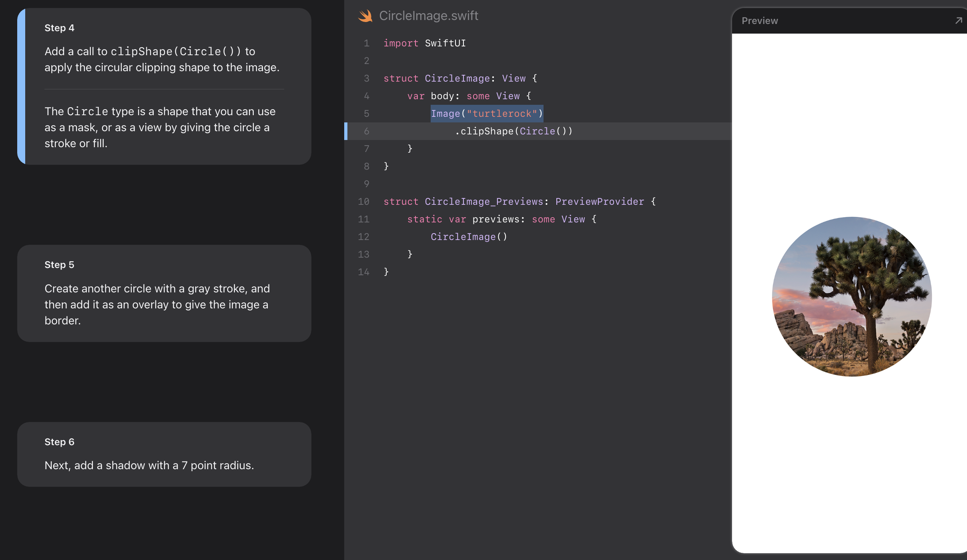
Task: Click the import SwiftUI line
Action: point(424,43)
